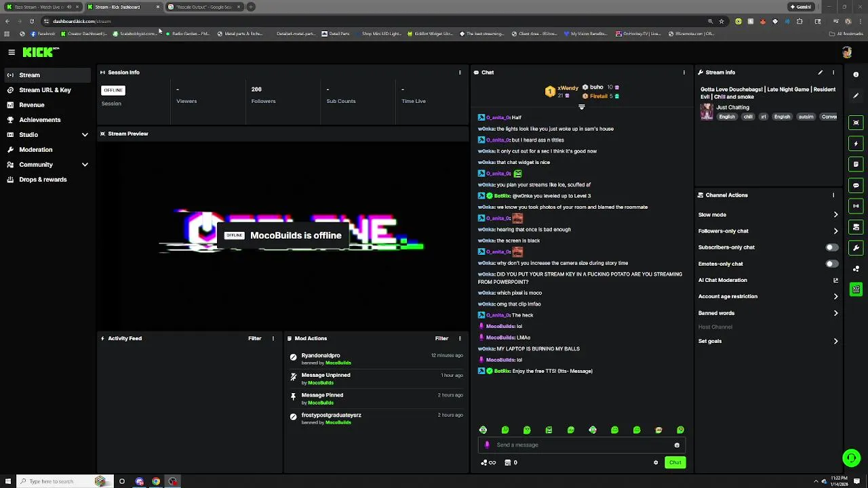Expand the Studio sidebar section
The height and width of the screenshot is (488, 868).
pyautogui.click(x=85, y=135)
